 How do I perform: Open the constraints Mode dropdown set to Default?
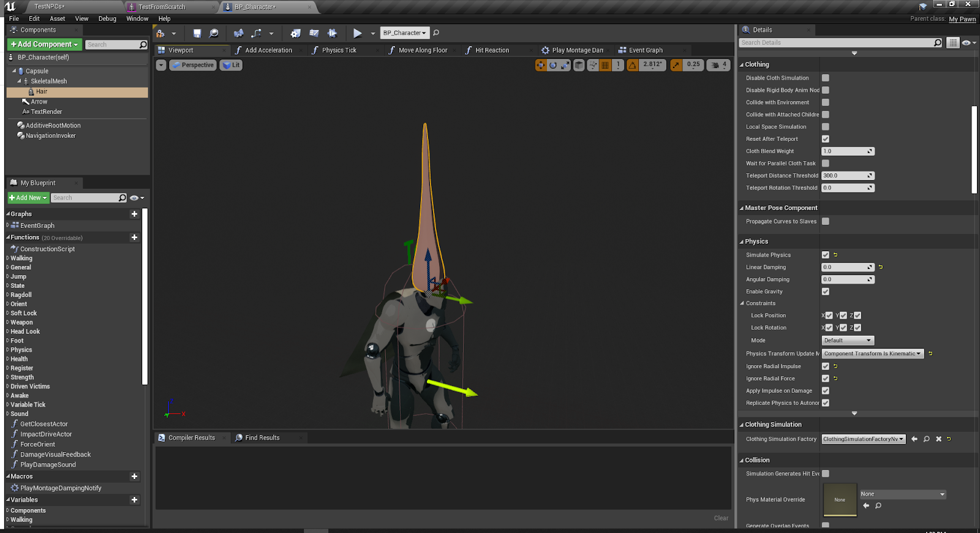pos(847,341)
